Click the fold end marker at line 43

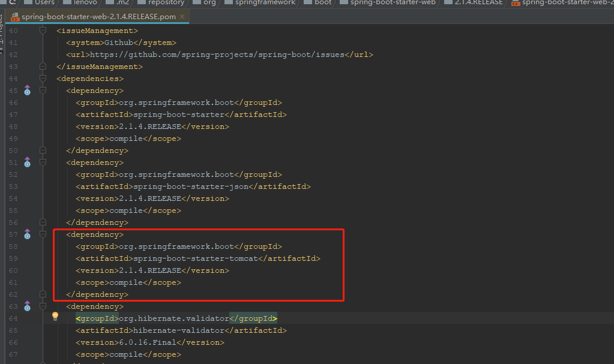(x=43, y=66)
